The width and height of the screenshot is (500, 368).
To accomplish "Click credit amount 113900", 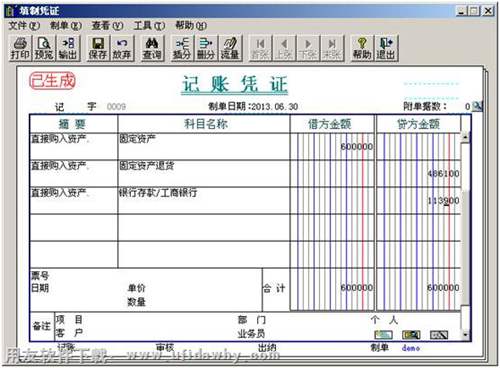I will (x=443, y=200).
